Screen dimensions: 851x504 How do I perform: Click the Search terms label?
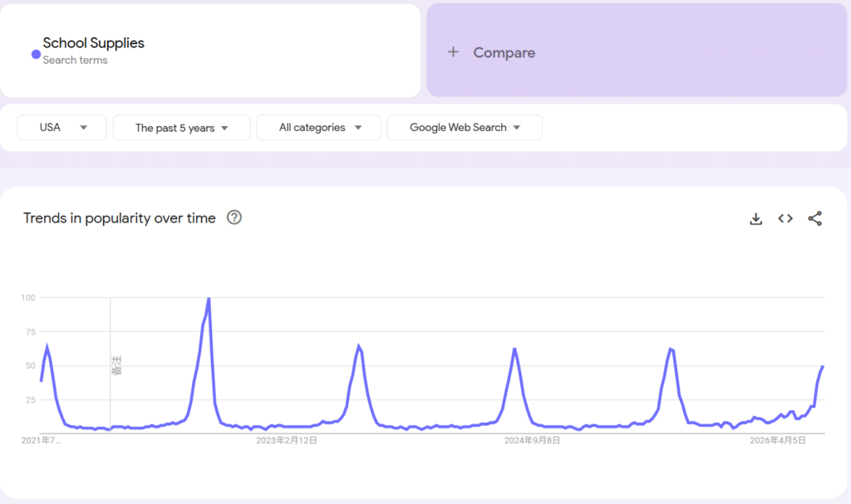coord(75,61)
